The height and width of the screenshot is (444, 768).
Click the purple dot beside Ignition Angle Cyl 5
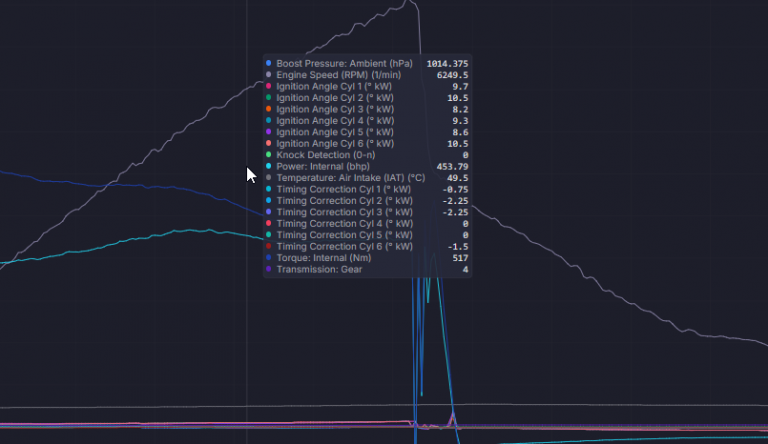click(268, 132)
